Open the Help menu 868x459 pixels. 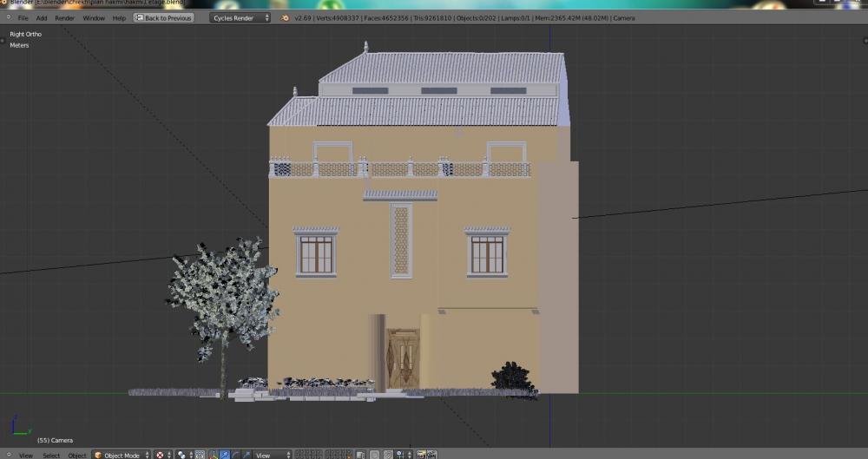click(119, 17)
